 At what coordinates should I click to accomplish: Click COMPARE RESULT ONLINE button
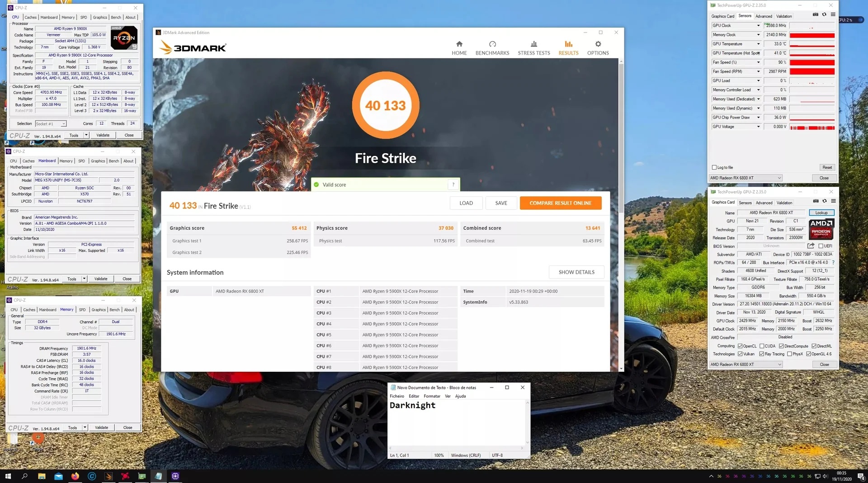point(561,203)
